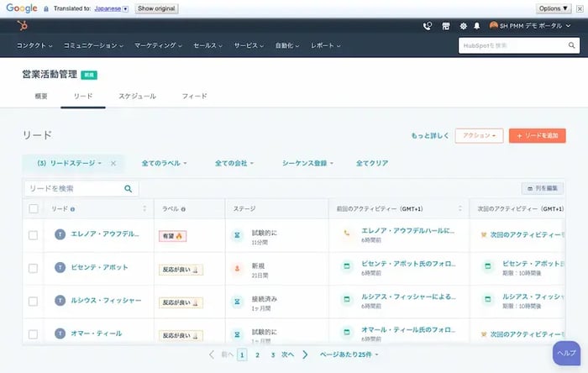Open the アクション dropdown button
This screenshot has width=588, height=373.
tap(479, 136)
